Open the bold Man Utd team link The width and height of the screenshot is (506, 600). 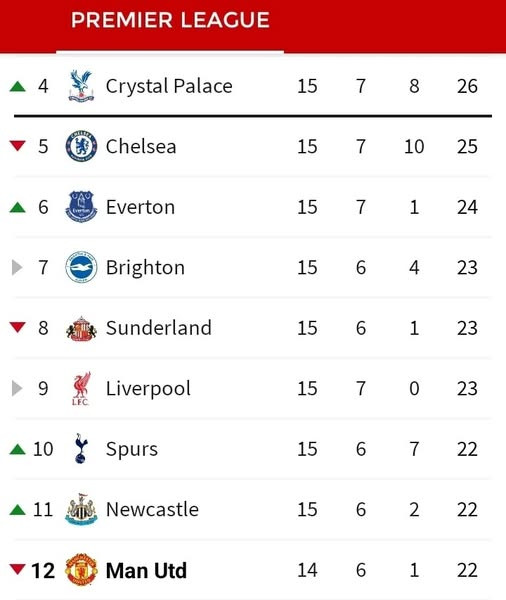click(146, 570)
